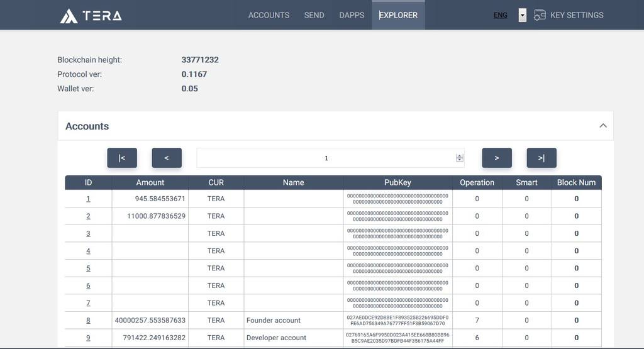Open the language dropdown arrow
Viewport: 644px width, 349px height.
pos(522,15)
